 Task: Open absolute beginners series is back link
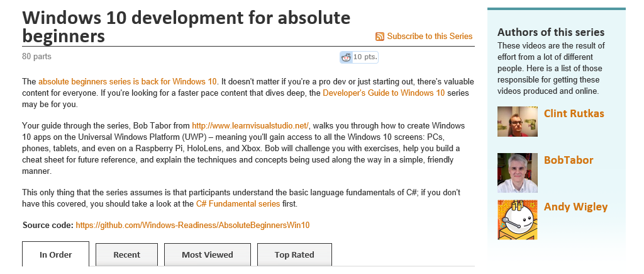(128, 81)
